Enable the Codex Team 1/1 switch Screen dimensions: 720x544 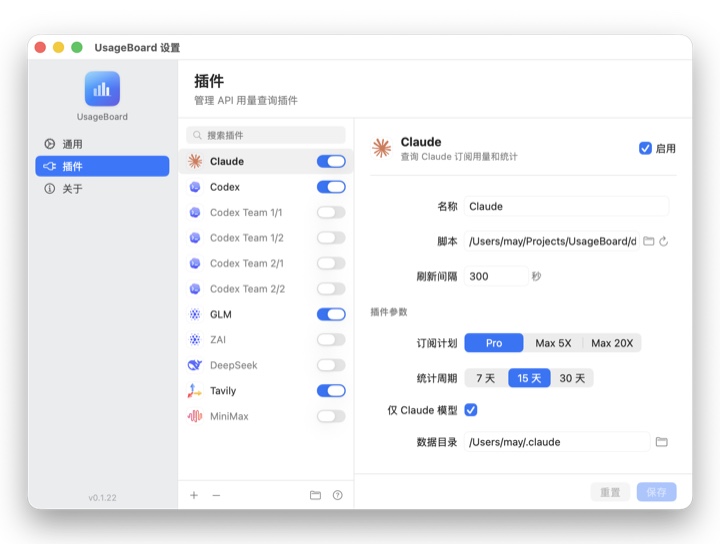(x=331, y=213)
